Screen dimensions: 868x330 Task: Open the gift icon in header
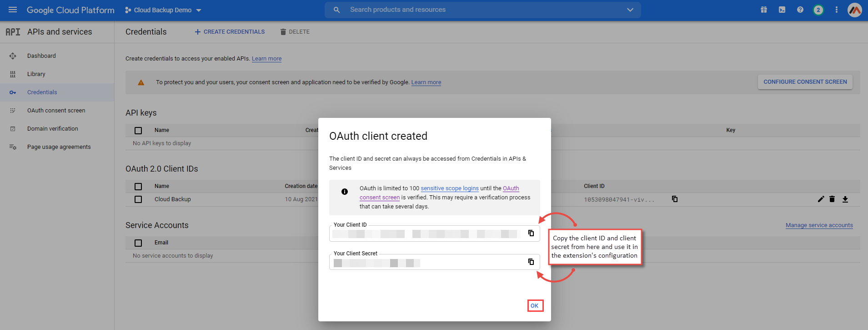coord(764,10)
